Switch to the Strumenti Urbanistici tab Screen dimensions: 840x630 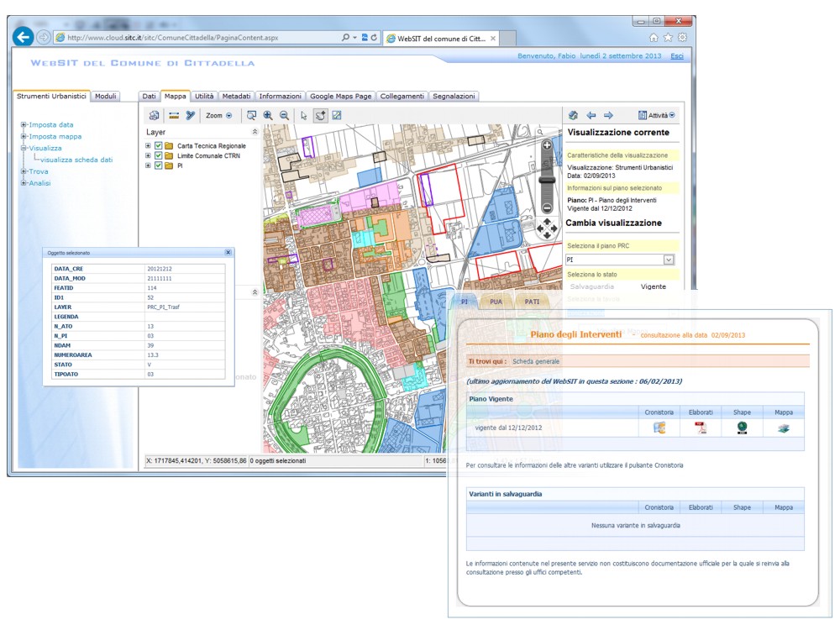[51, 97]
